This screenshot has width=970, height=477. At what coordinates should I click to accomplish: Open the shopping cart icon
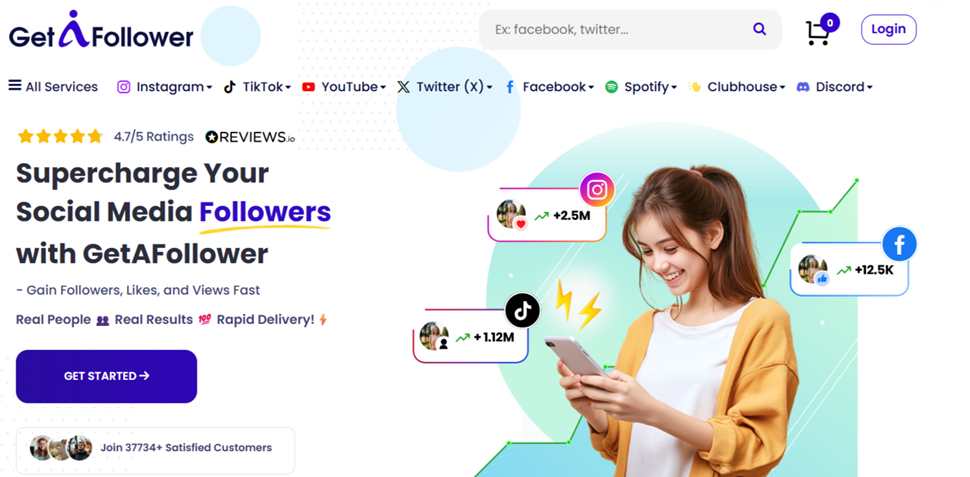click(x=817, y=33)
